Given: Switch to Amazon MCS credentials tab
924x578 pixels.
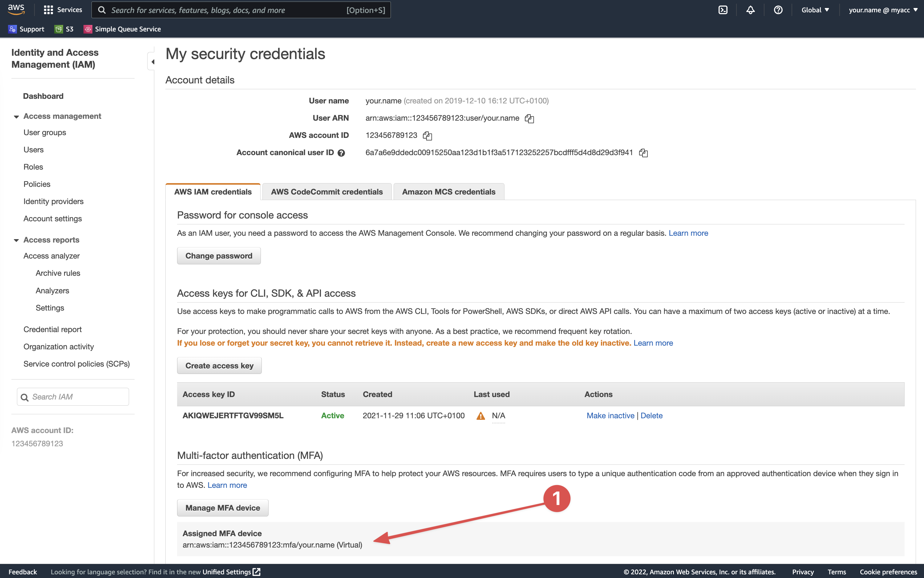Looking at the screenshot, I should tap(448, 192).
